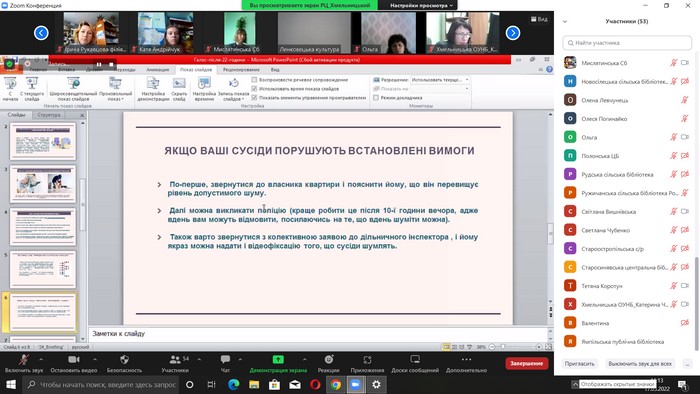The image size is (700, 394).
Task: Select the Структура pane tab
Action: pyautogui.click(x=49, y=115)
